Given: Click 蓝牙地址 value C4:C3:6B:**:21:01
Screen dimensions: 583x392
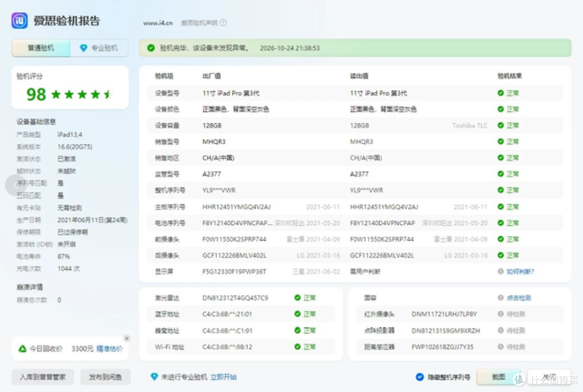Looking at the screenshot, I should click(x=227, y=314).
